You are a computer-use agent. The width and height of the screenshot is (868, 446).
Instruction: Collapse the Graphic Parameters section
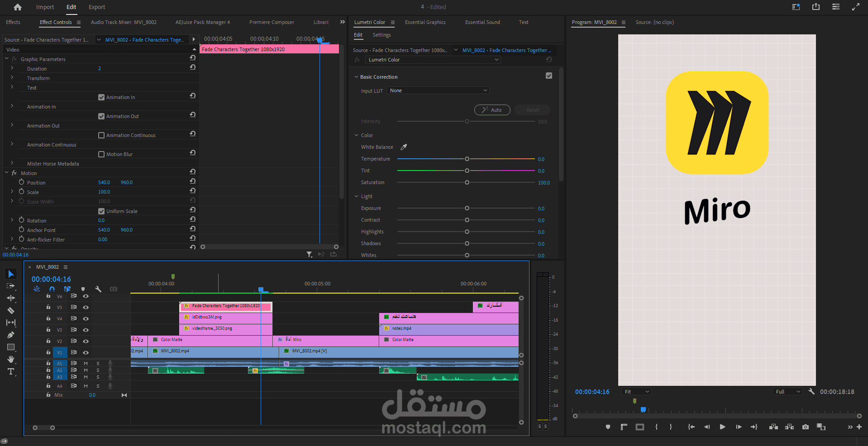(x=6, y=59)
